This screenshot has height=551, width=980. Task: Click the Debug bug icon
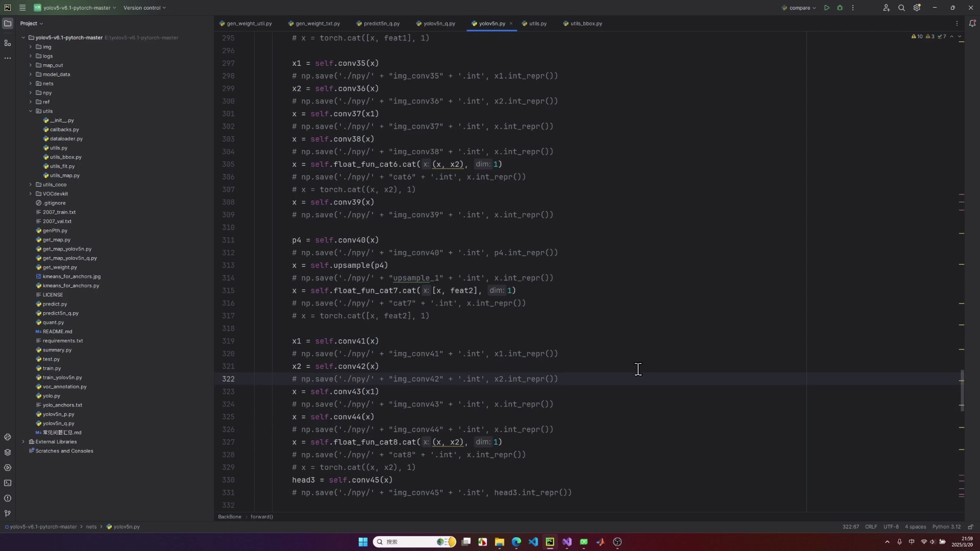[840, 8]
